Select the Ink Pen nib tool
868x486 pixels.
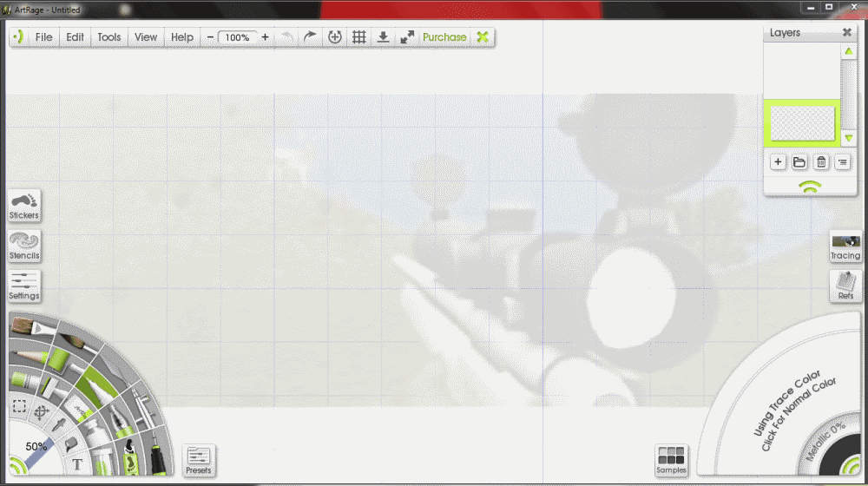[x=122, y=421]
